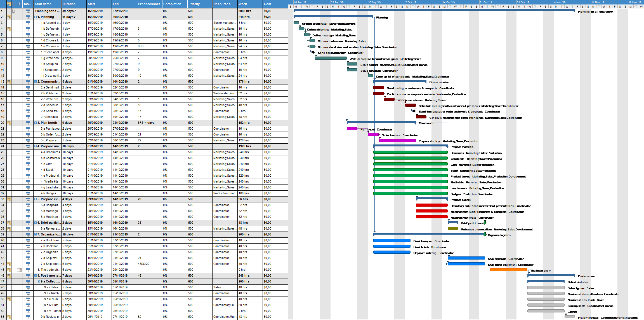This screenshot has width=644, height=320.
Task: Click the task mode icon for "1.a Appoint c..."
Action: [28, 23]
